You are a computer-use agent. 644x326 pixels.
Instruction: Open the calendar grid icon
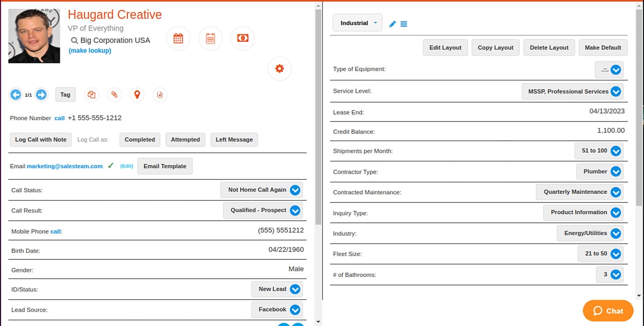point(178,39)
